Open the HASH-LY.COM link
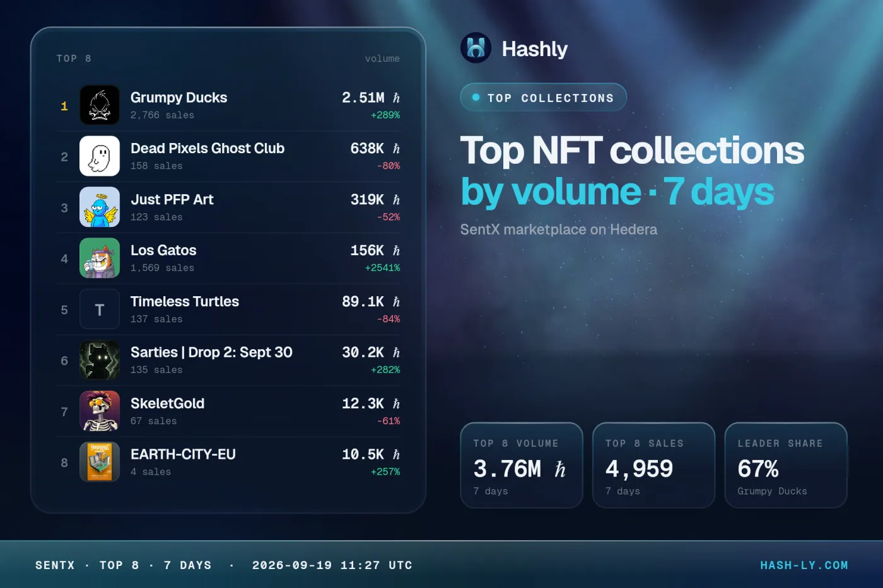 (804, 565)
